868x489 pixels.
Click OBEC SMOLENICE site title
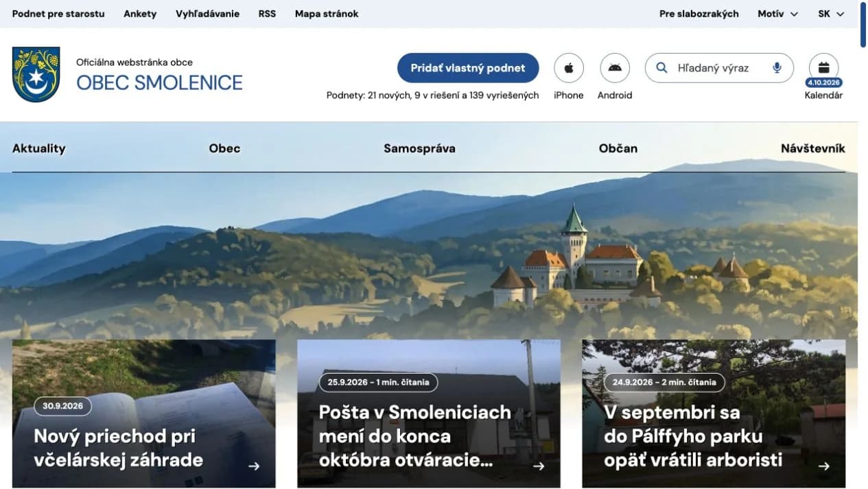[x=159, y=83]
